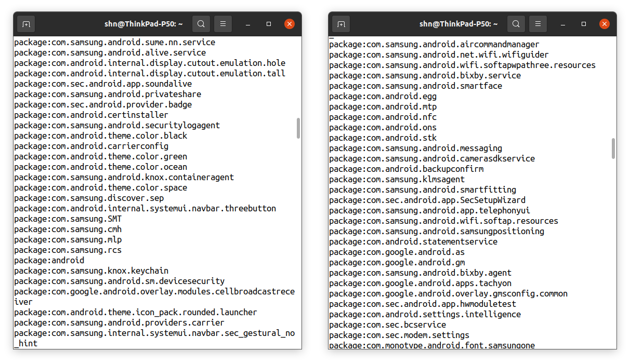Minimize the right terminal window
This screenshot has height=364, width=630.
coord(563,24)
